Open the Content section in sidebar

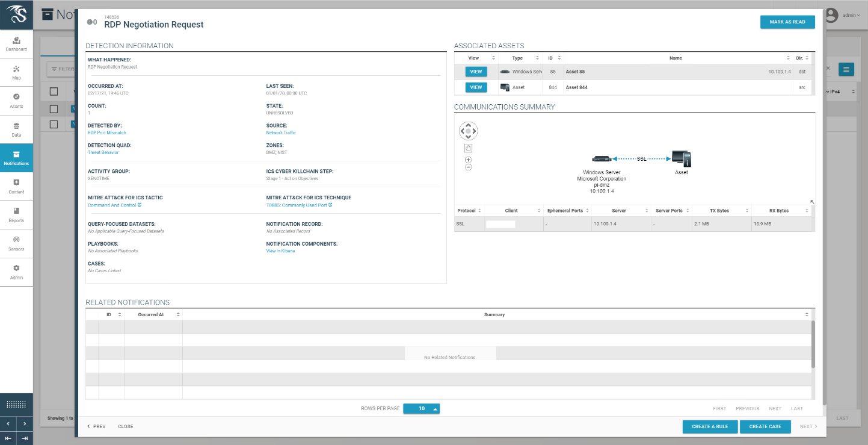16,186
